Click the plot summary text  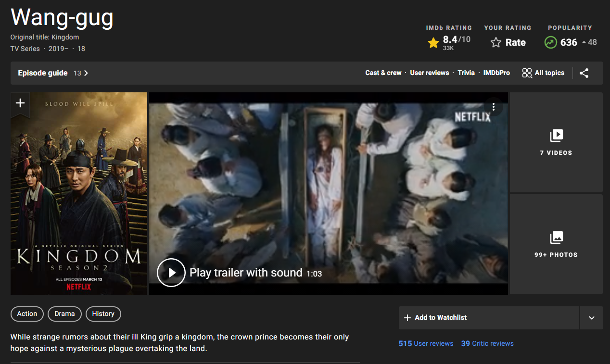click(179, 342)
